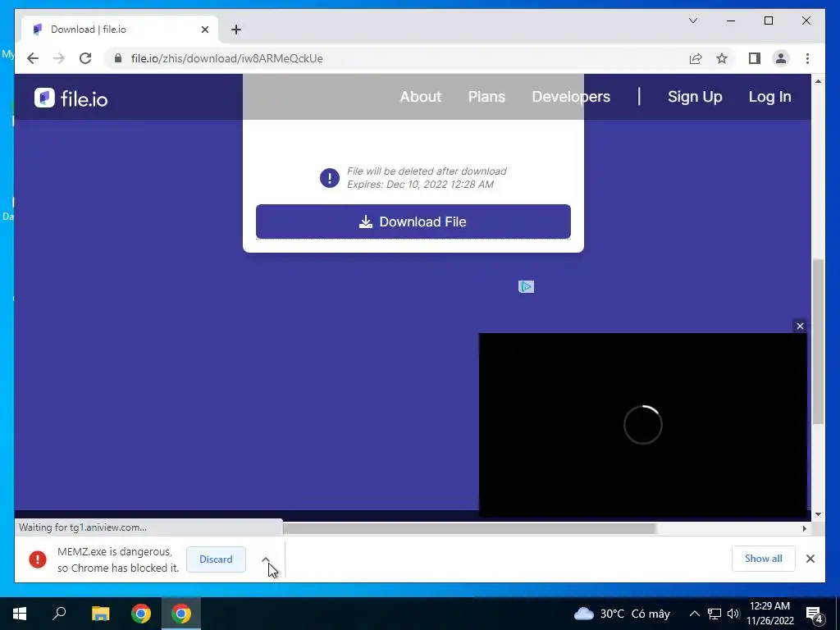Reload the file.io page
Image resolution: width=840 pixels, height=630 pixels.
click(x=85, y=58)
